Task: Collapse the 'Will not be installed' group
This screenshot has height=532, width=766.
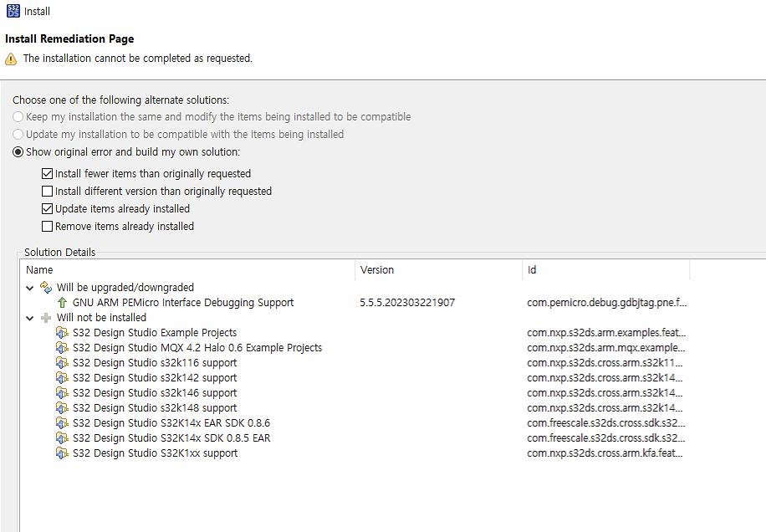Action: [x=31, y=318]
